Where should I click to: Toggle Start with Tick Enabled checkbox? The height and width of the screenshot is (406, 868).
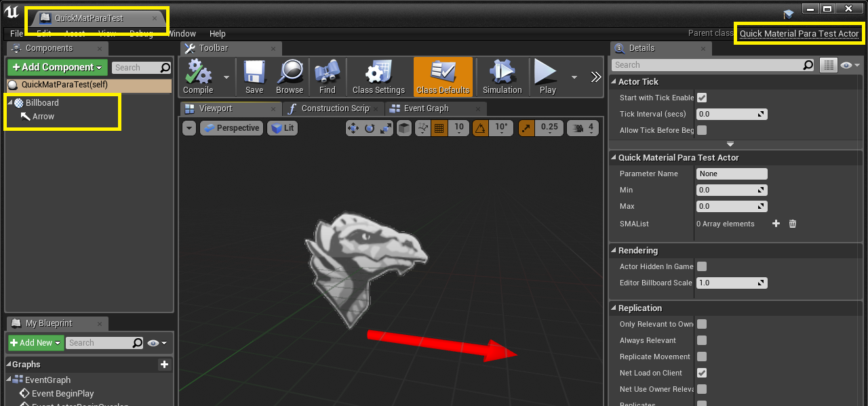pos(702,98)
